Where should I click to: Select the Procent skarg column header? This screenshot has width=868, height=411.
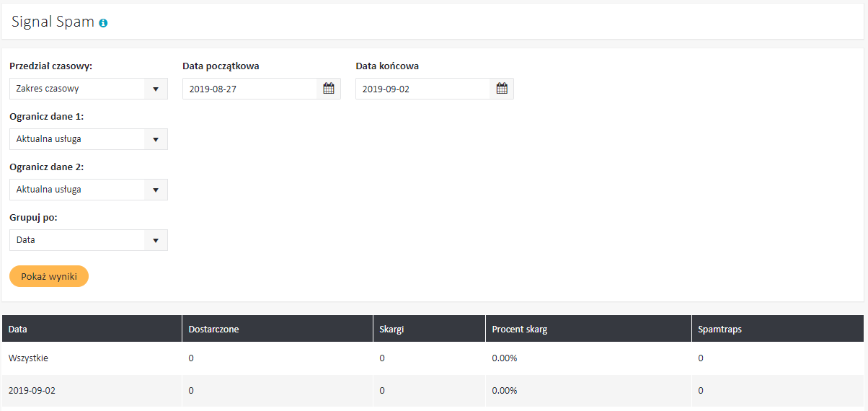tap(519, 329)
